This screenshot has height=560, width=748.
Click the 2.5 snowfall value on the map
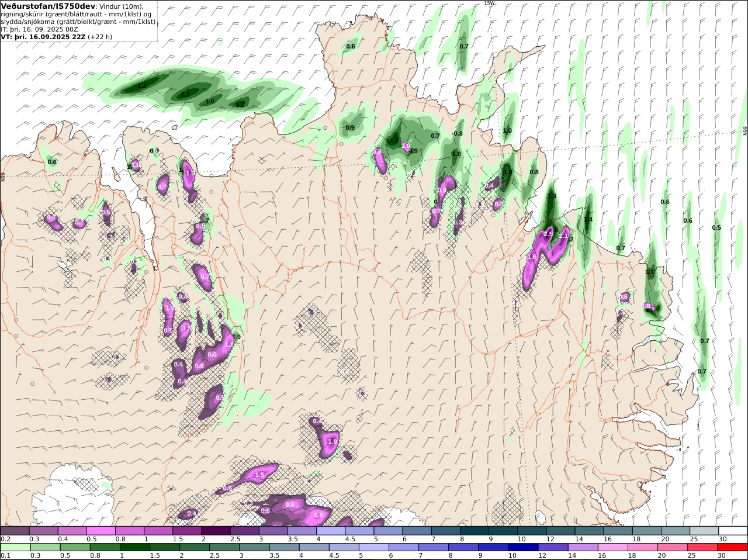click(x=548, y=234)
